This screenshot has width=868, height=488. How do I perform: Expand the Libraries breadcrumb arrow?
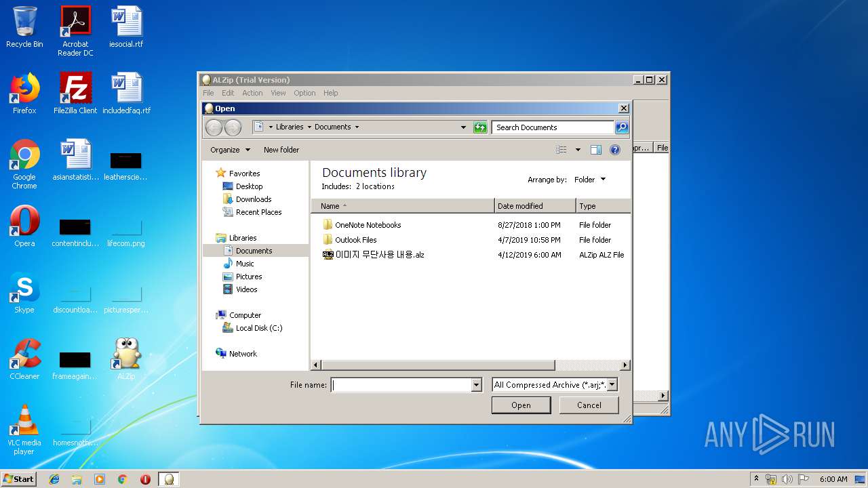pos(309,127)
